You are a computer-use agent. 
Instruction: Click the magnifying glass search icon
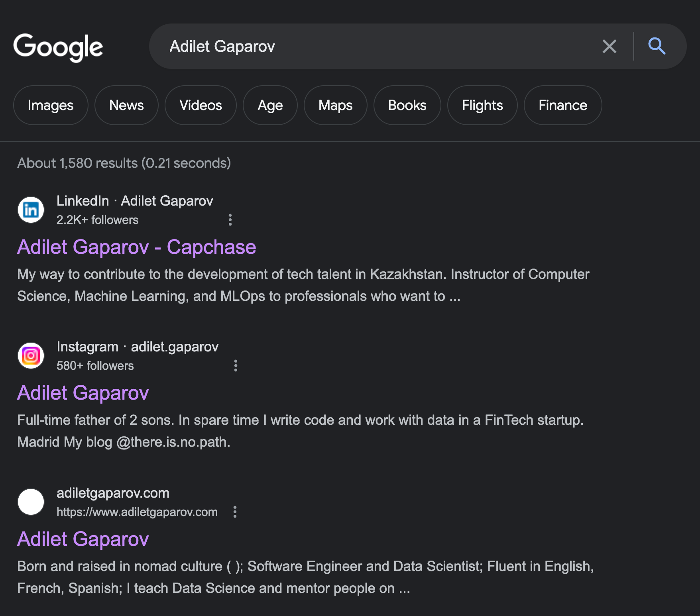(x=657, y=46)
